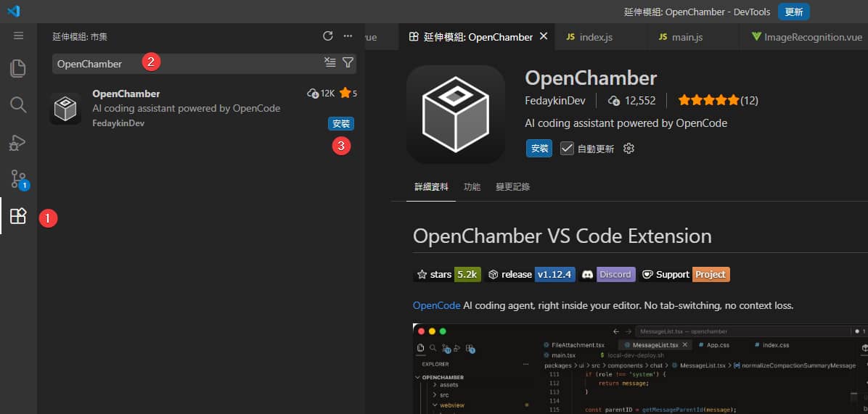Screen dimensions: 868x414
Task: Click the FedaykinDev publisher link in details
Action: coord(555,101)
